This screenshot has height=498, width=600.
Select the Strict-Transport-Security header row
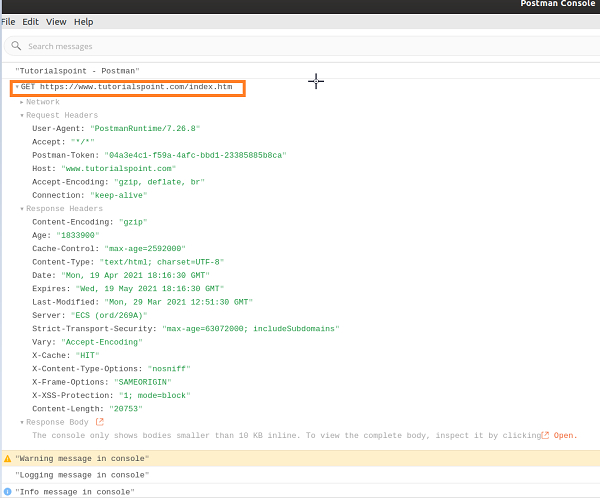[186, 329]
